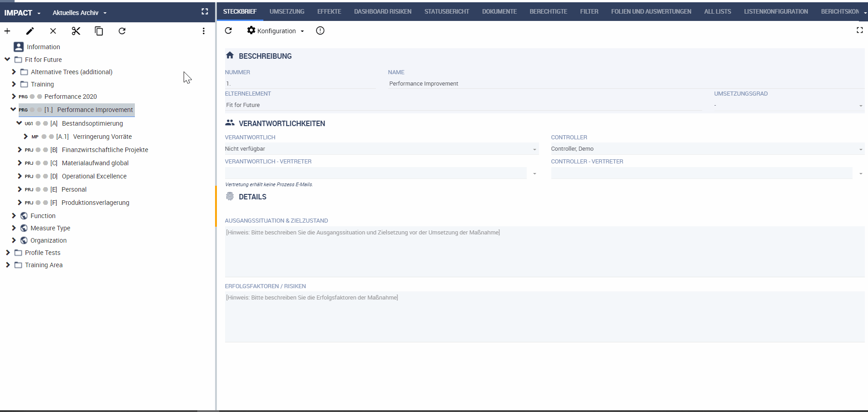Click the globe icon next to Function
The height and width of the screenshot is (412, 868).
(x=24, y=216)
